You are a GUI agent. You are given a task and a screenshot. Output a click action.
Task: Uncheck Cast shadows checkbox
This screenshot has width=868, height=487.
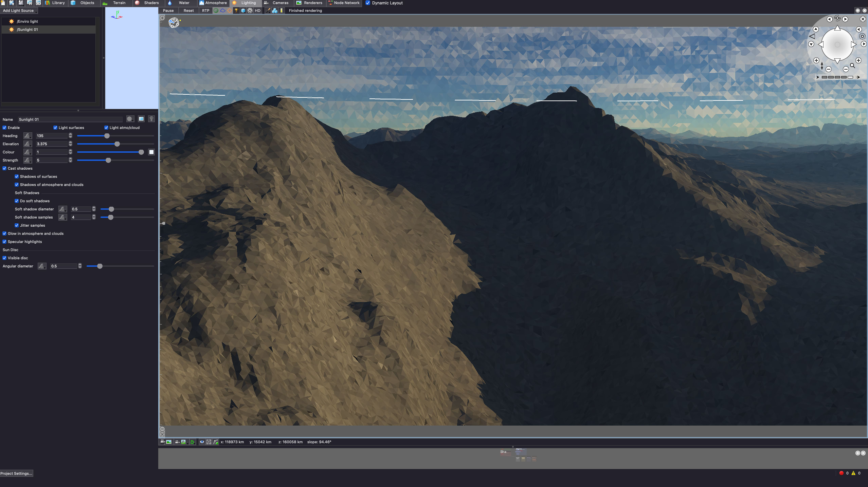tap(5, 168)
